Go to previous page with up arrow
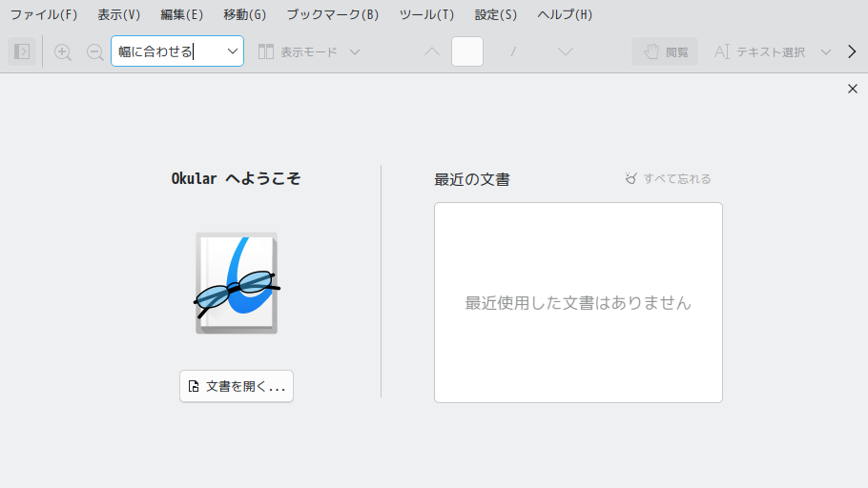Viewport: 868px width, 488px height. pos(432,51)
